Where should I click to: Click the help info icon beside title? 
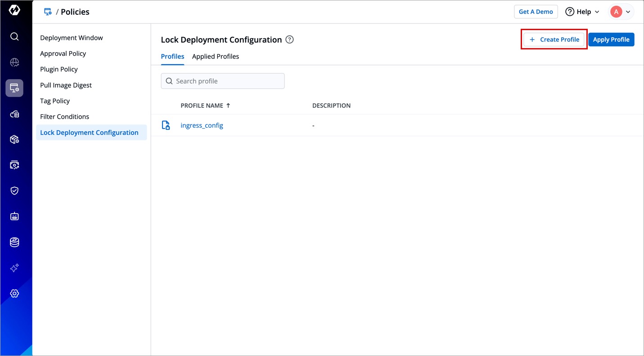click(x=290, y=40)
